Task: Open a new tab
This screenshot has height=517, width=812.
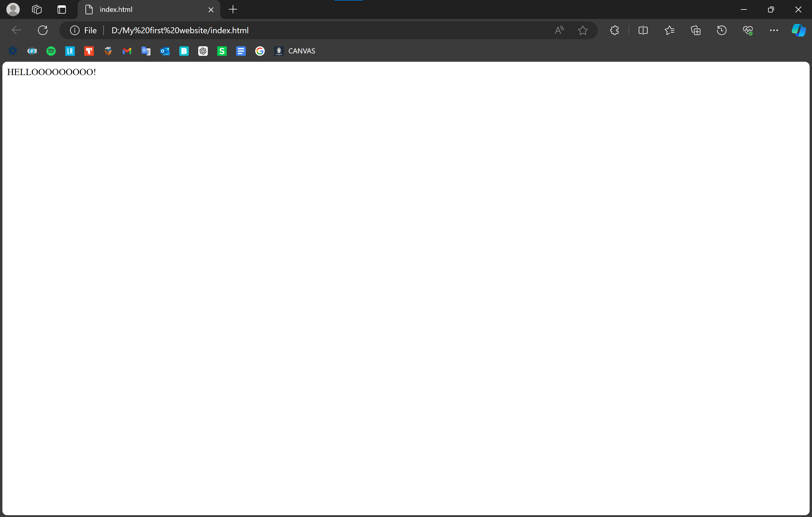Action: (x=233, y=9)
